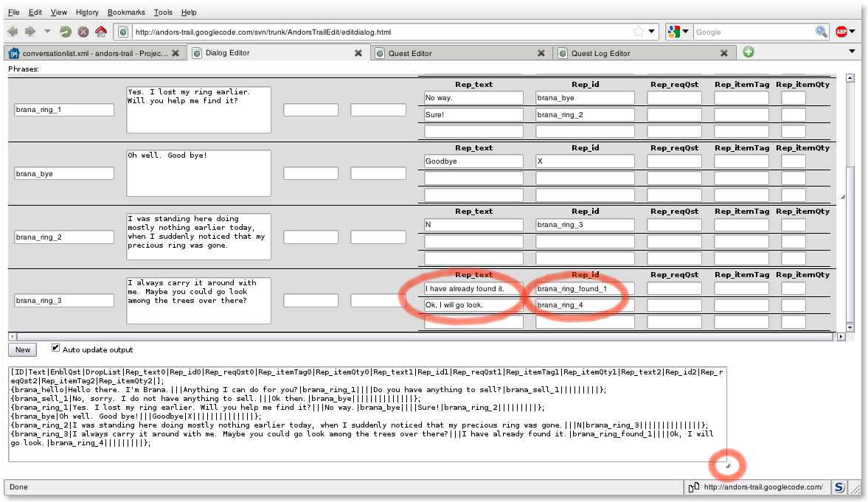Open the tab list dropdown arrow
Image resolution: width=868 pixels, height=502 pixels.
(853, 52)
